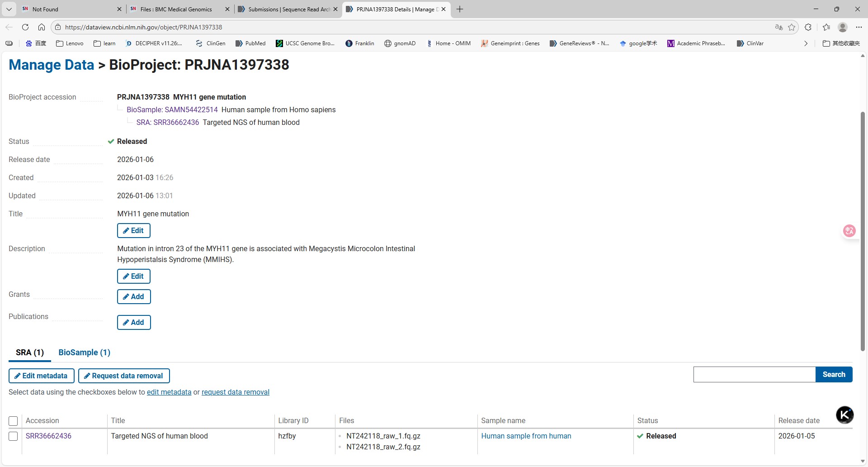Open the browser extensions icon
The height and width of the screenshot is (467, 868).
(808, 27)
